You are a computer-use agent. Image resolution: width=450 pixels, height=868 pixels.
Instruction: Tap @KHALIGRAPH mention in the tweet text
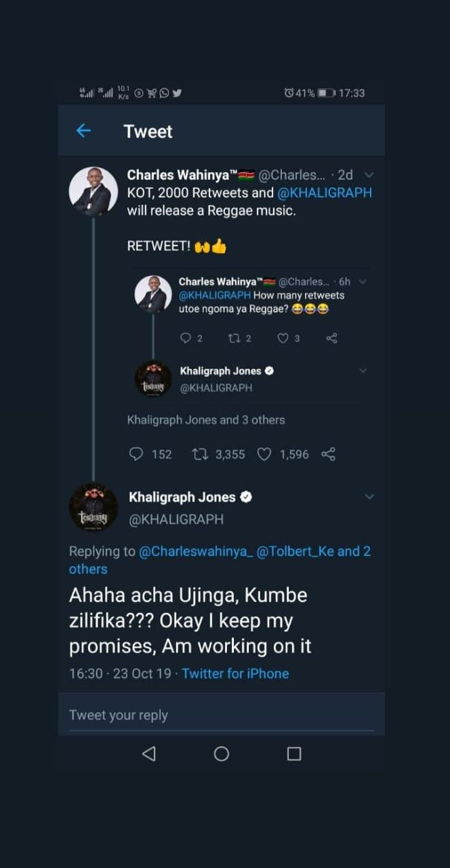point(325,193)
